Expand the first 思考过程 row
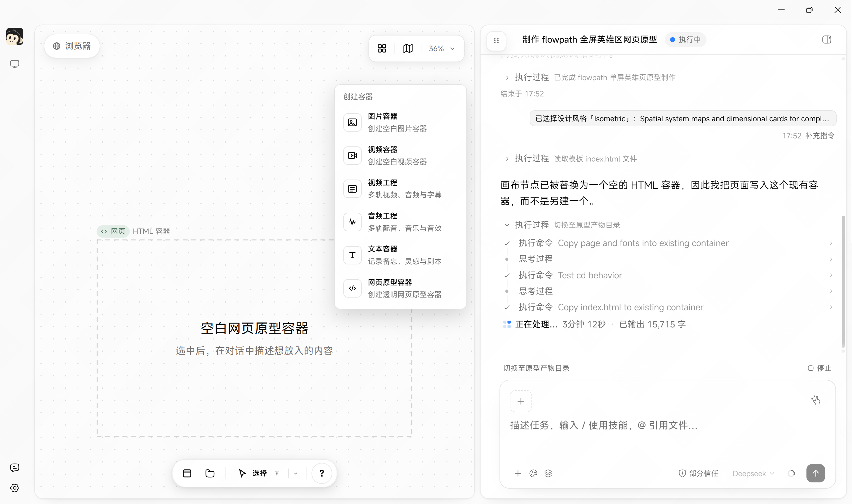 tap(668, 259)
